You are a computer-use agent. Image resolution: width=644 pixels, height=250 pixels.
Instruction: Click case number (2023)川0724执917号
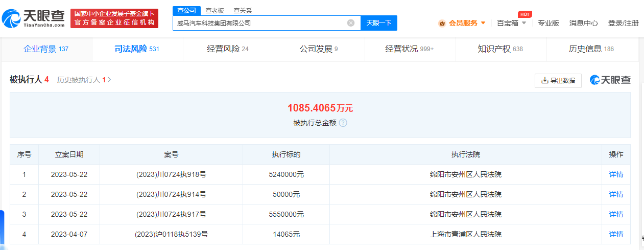click(172, 214)
